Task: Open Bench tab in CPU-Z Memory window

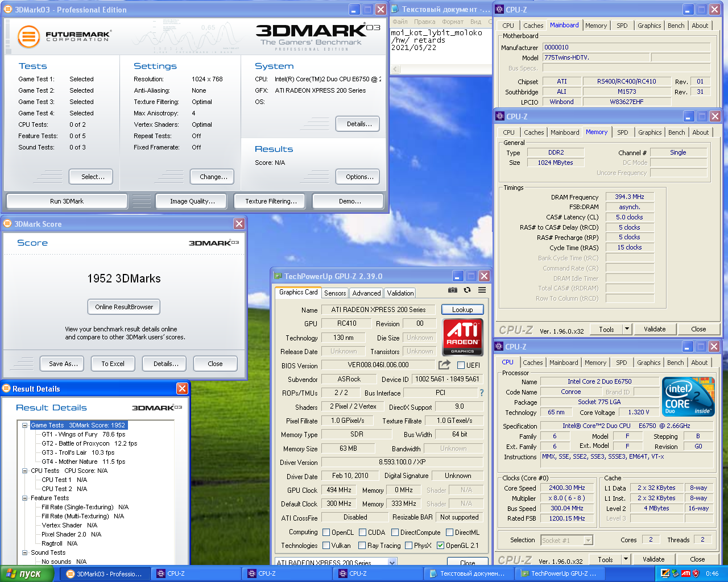Action: pyautogui.click(x=677, y=132)
